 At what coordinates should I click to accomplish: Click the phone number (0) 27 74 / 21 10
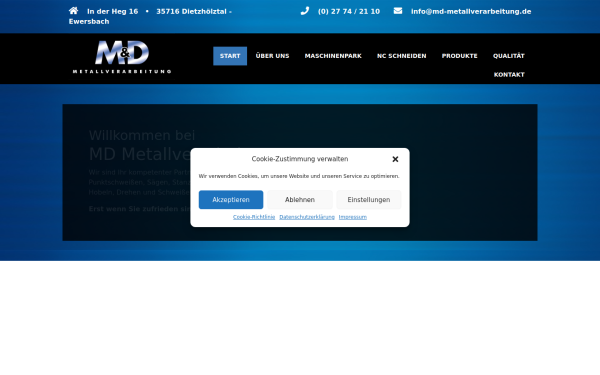click(349, 11)
